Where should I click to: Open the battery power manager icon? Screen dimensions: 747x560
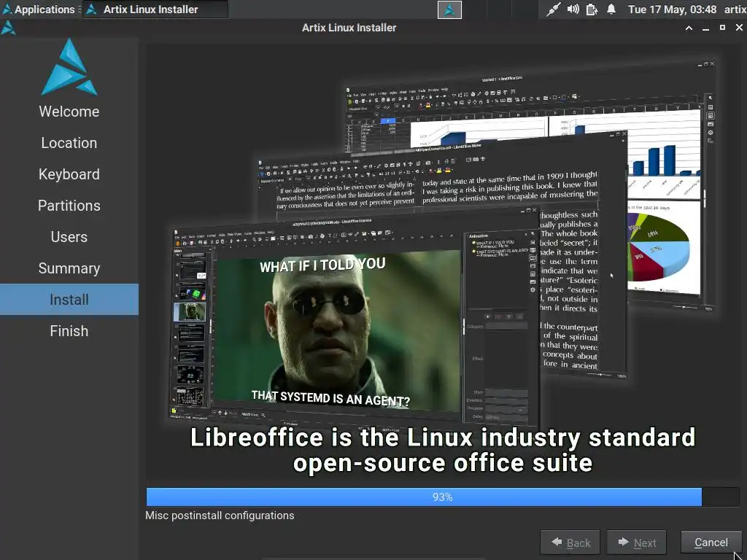point(592,9)
